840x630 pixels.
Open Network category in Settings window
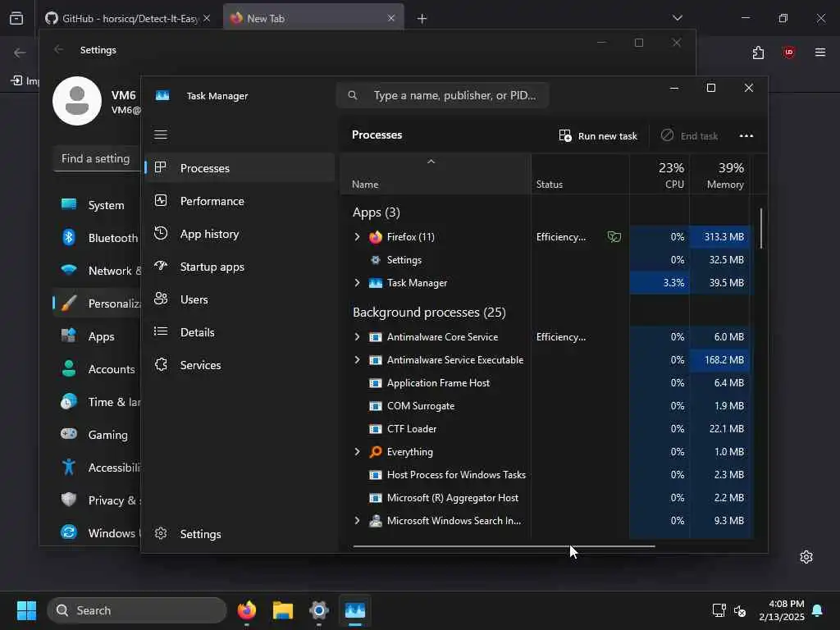click(98, 271)
